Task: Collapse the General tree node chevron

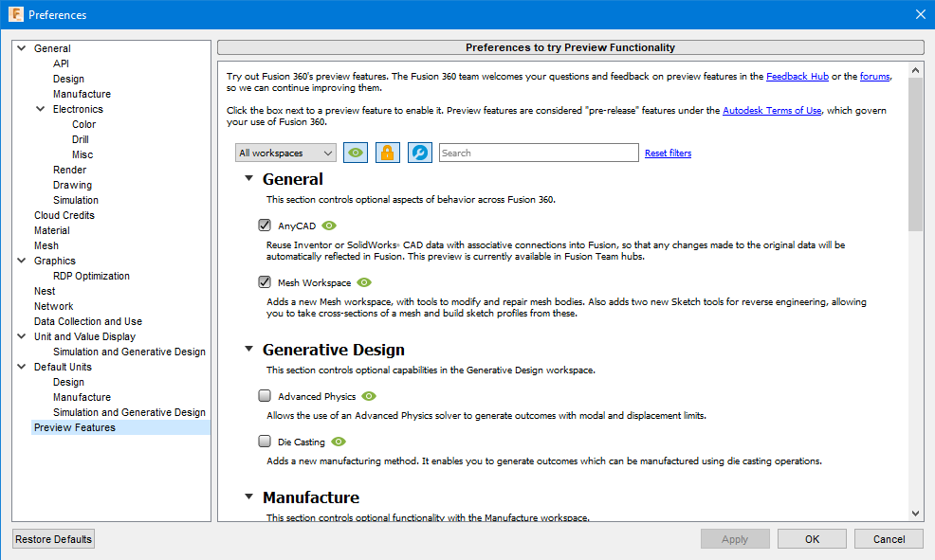Action: point(22,48)
